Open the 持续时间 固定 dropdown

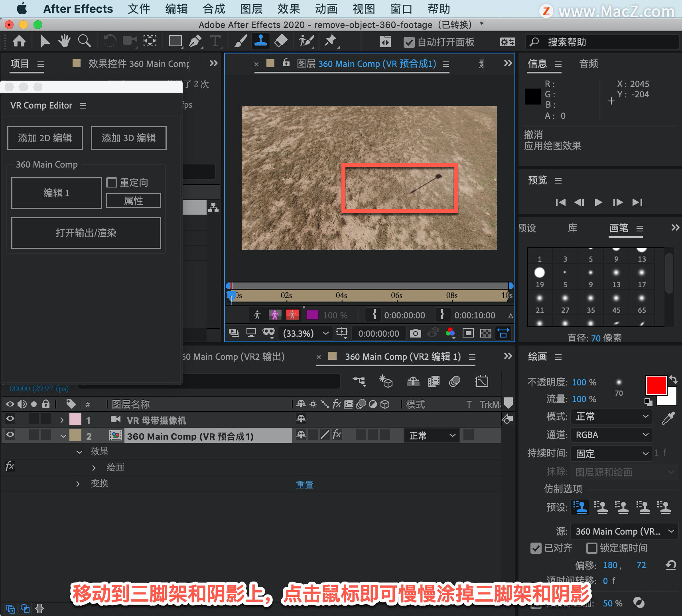(611, 454)
